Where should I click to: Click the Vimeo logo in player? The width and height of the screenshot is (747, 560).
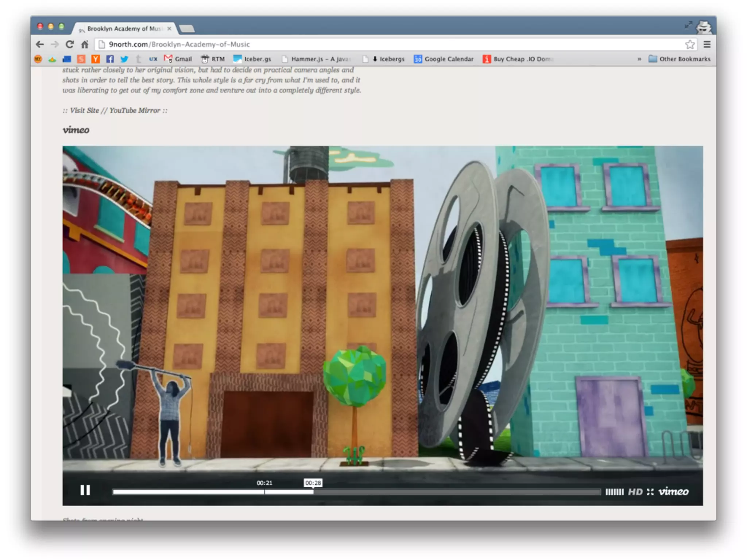click(x=673, y=491)
